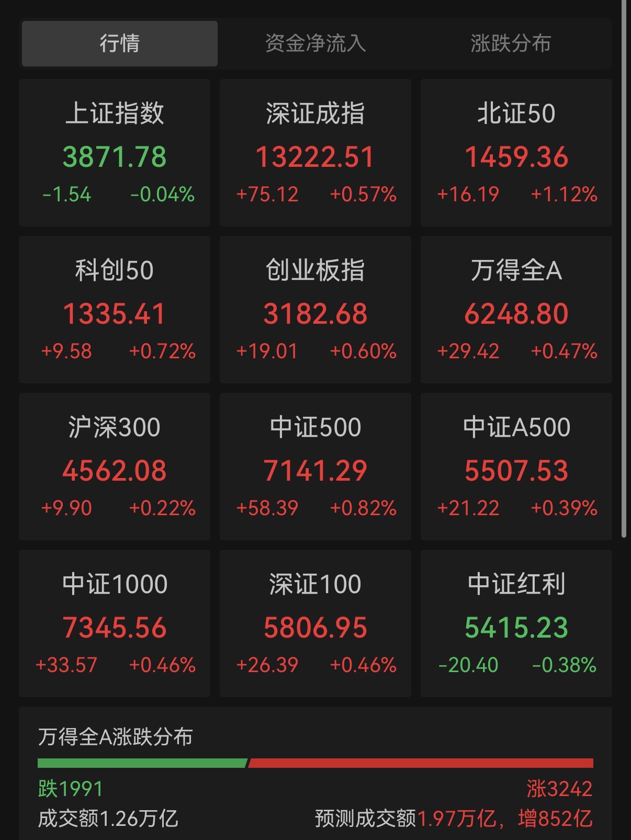Open the 科创50 index card

[x=115, y=310]
